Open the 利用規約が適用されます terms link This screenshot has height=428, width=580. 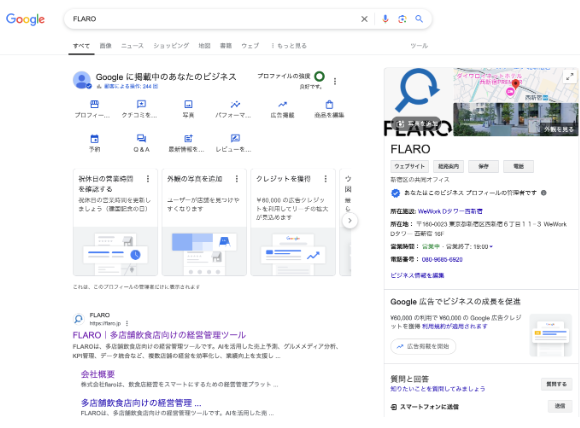[x=455, y=326]
